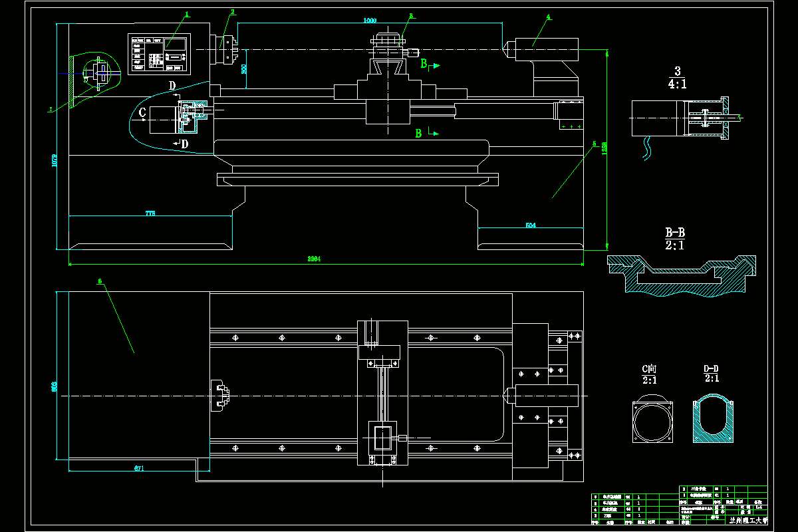The image size is (798, 532).
Task: Click the "B-B" section title
Action: click(675, 233)
